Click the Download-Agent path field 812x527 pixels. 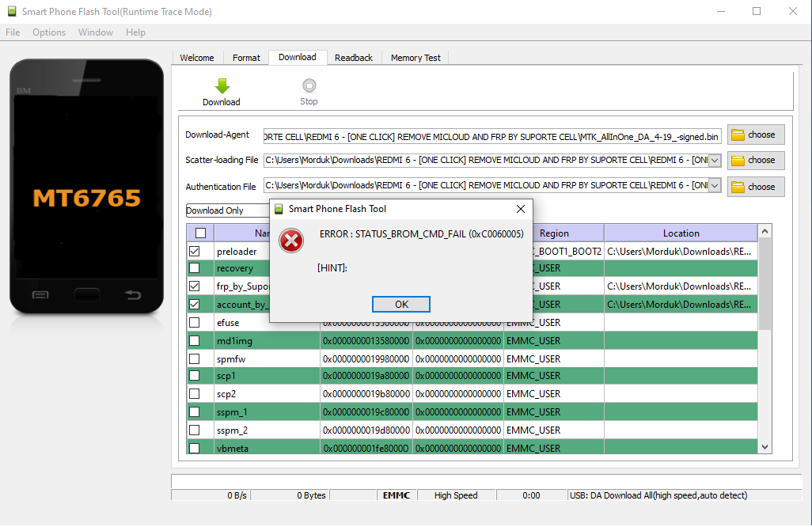pyautogui.click(x=492, y=137)
